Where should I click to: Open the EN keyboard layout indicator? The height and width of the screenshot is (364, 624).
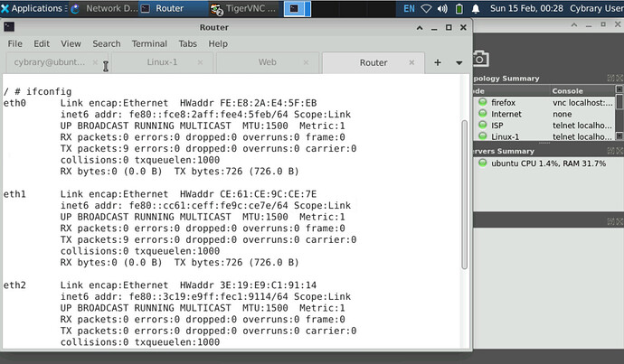409,8
